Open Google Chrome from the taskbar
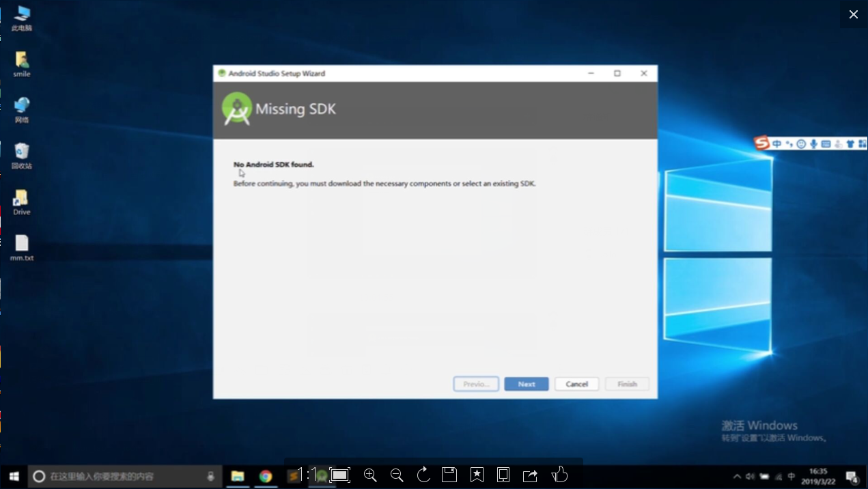The image size is (868, 489). click(x=266, y=476)
